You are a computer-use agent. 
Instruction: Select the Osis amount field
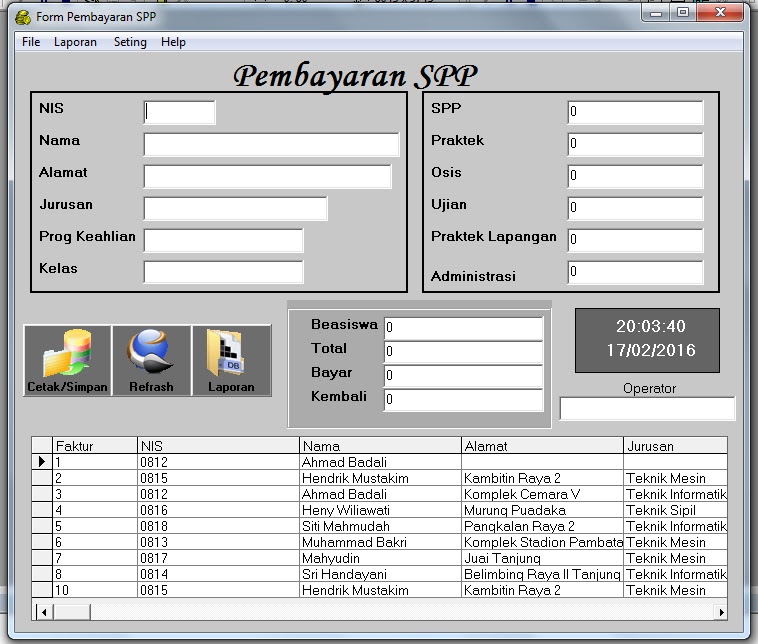[635, 176]
